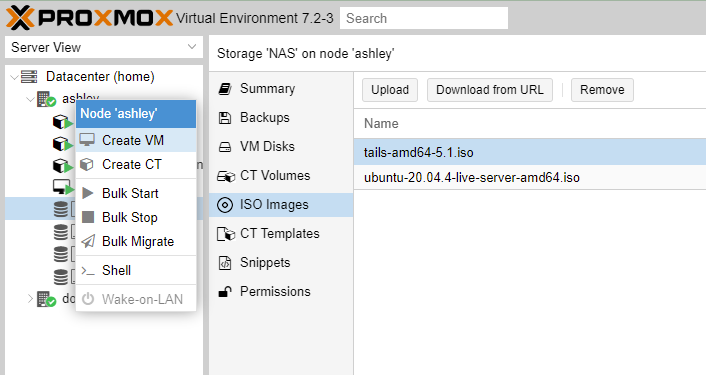Click the Wake-on-LAN power icon
The width and height of the screenshot is (706, 375).
[x=88, y=299]
